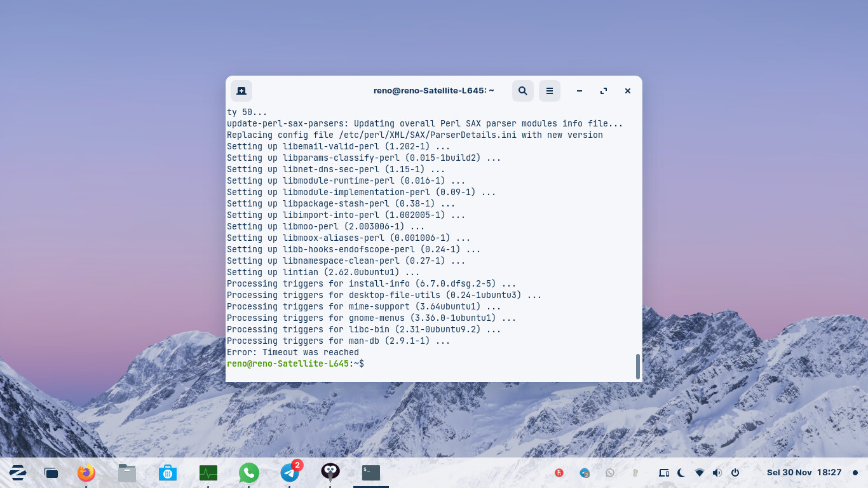Viewport: 868px width, 488px height.
Task: Click 'Setting up libmoo-perl' line
Action: [325, 226]
